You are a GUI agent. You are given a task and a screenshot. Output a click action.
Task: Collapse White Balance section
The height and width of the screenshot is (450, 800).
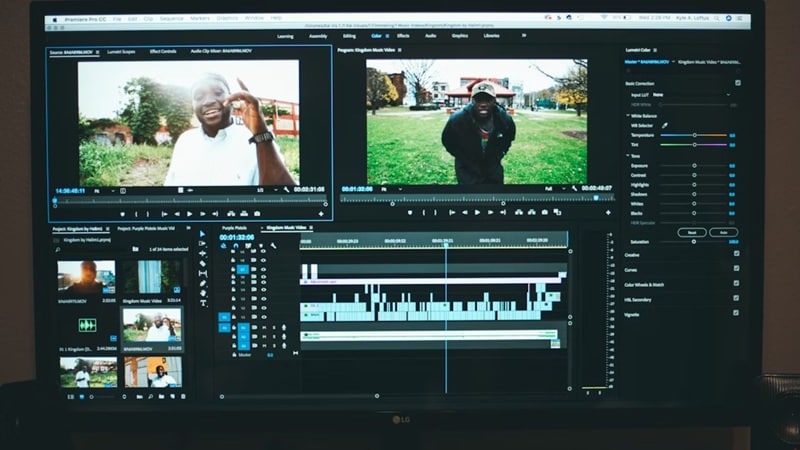628,116
